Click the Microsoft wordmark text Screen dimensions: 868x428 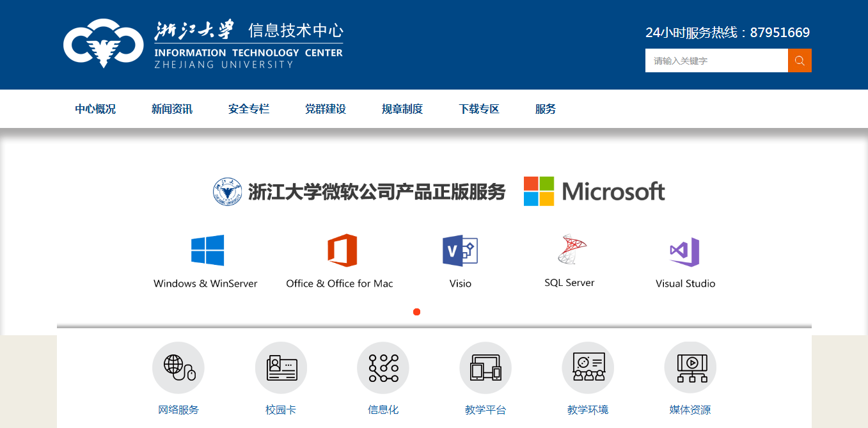pyautogui.click(x=613, y=191)
